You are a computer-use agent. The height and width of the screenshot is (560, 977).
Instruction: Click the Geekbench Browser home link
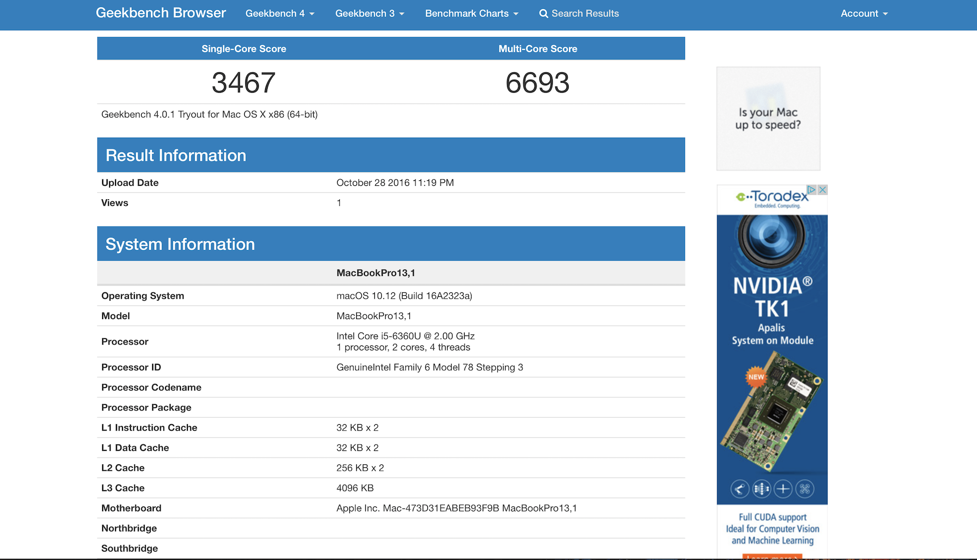pyautogui.click(x=161, y=13)
